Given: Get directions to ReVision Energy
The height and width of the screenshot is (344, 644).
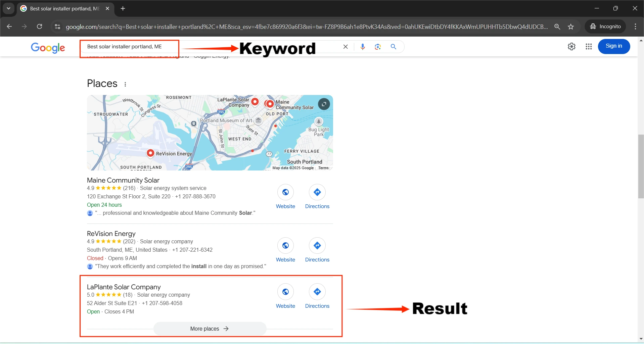Looking at the screenshot, I should click(317, 250).
